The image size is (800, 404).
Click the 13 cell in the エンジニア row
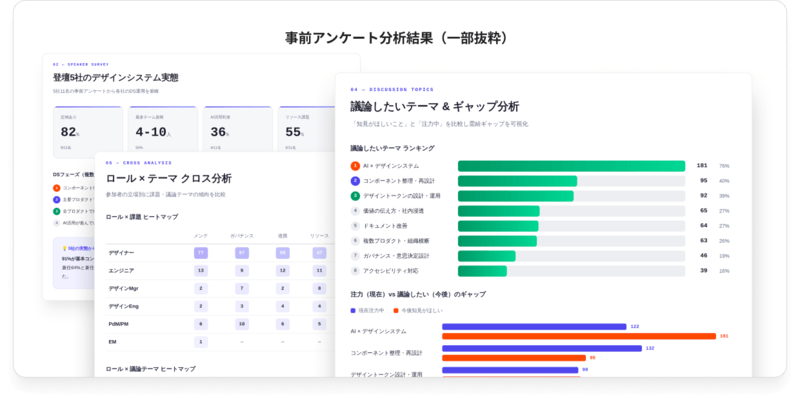pyautogui.click(x=201, y=271)
